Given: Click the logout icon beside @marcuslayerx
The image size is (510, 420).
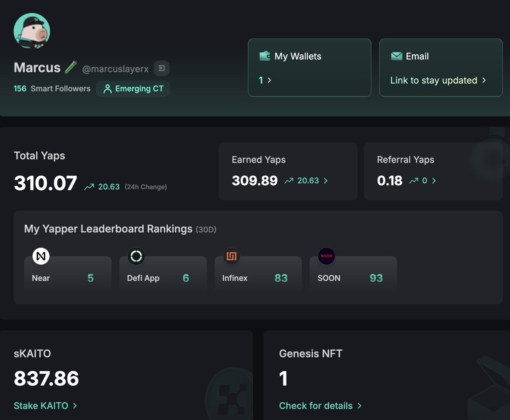Looking at the screenshot, I should (x=161, y=68).
